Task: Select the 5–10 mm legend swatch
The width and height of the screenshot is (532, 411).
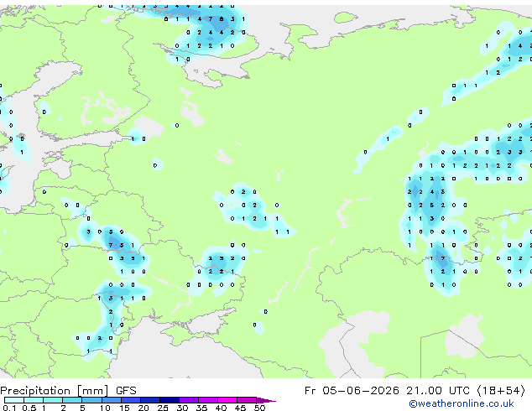Action: (91, 400)
